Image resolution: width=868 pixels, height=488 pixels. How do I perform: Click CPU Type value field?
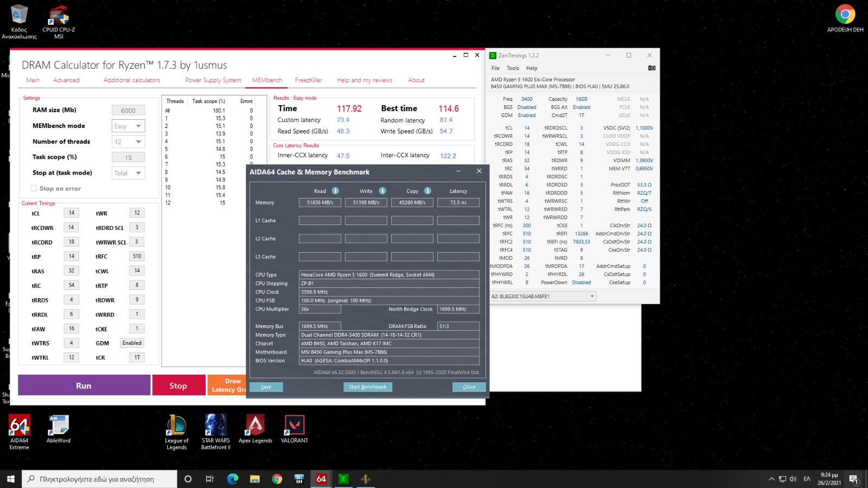(x=389, y=274)
